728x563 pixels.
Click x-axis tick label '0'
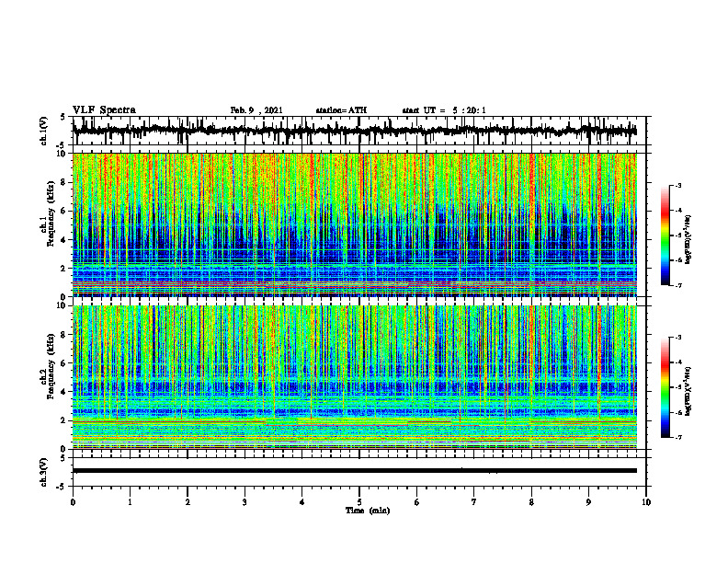point(73,502)
